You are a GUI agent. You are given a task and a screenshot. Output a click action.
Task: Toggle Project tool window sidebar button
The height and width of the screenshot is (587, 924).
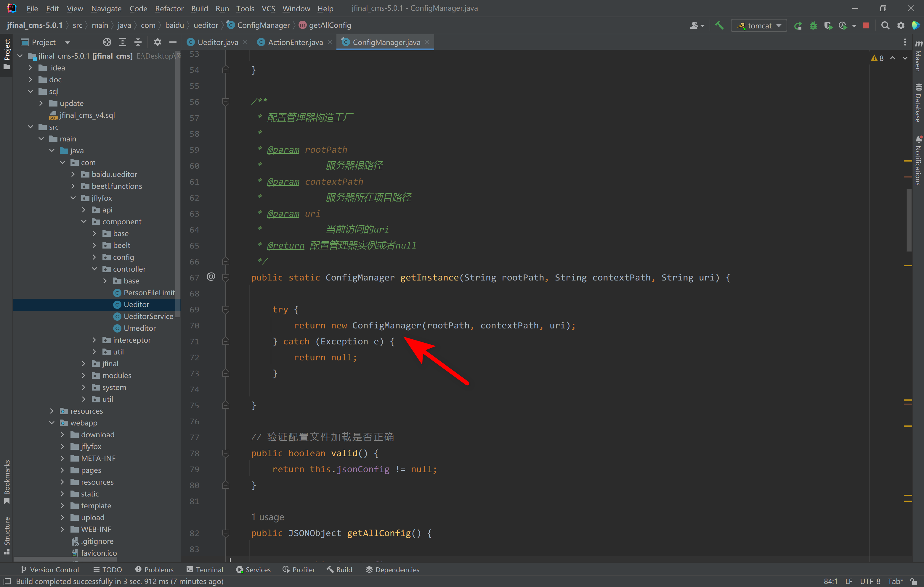pyautogui.click(x=7, y=54)
